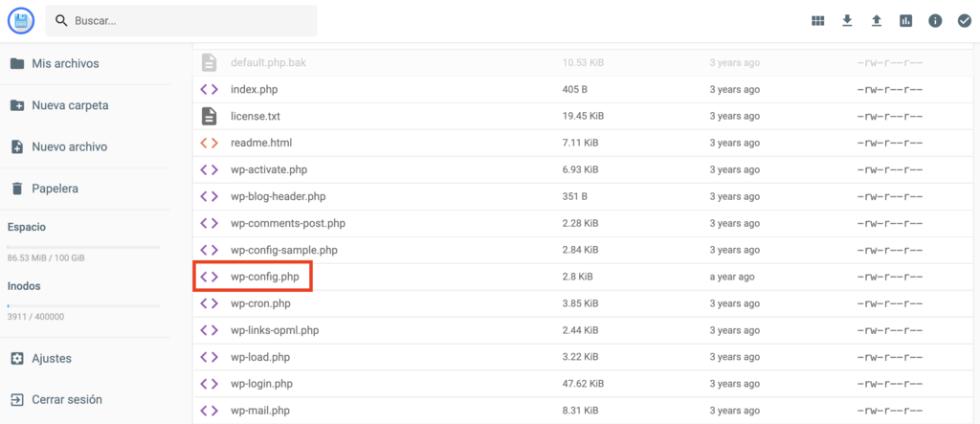
Task: Click the File Browser logo icon
Action: 20,20
